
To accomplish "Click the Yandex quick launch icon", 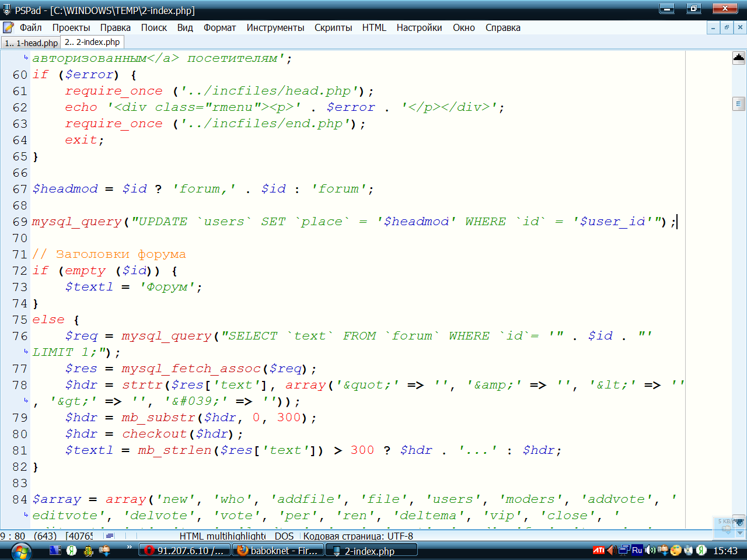I will [71, 550].
